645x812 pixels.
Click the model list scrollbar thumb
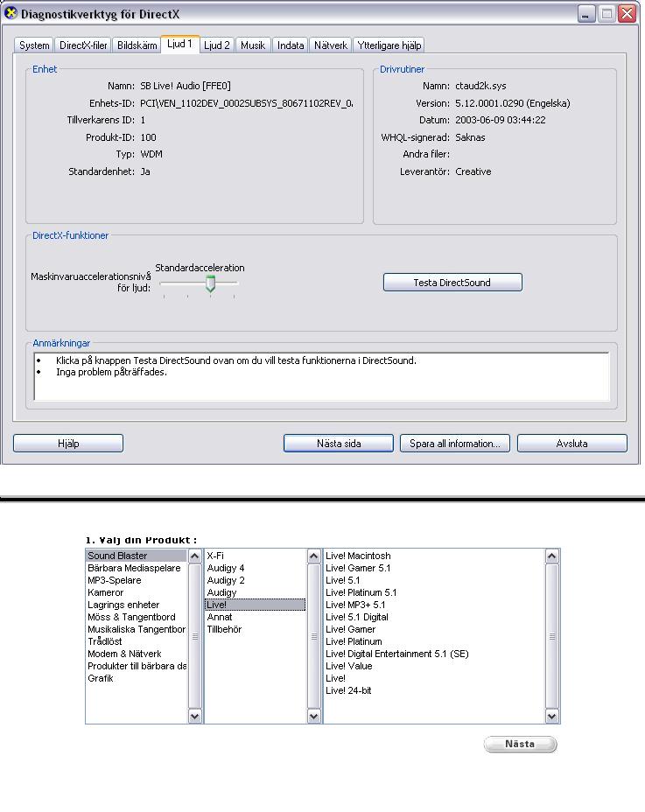(x=551, y=636)
